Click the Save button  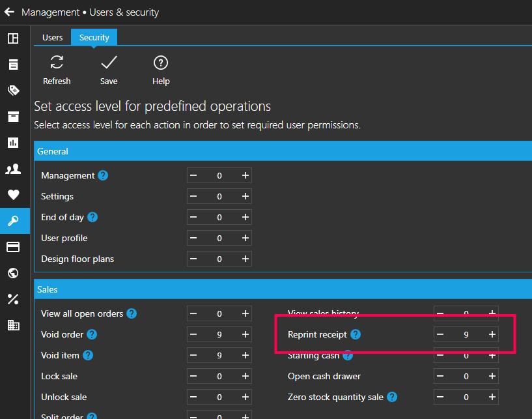pyautogui.click(x=109, y=70)
